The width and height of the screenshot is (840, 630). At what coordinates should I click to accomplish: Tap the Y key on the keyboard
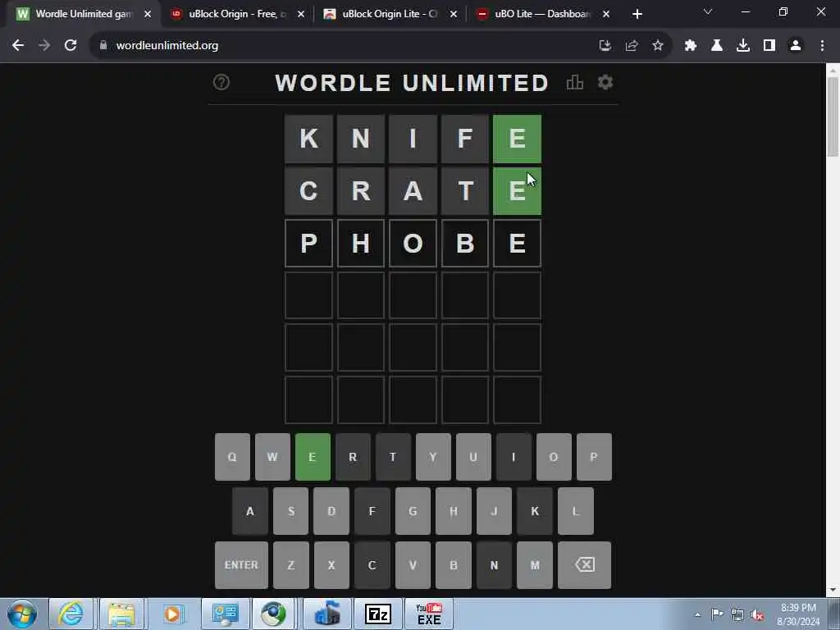click(x=433, y=457)
